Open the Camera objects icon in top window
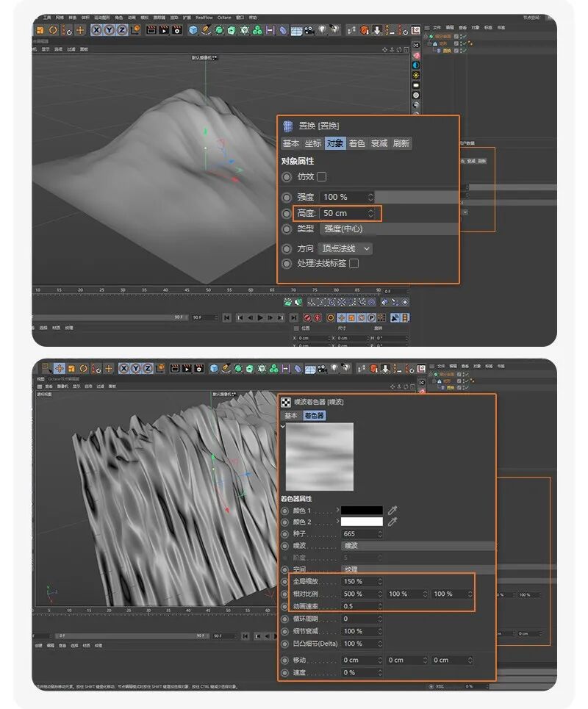The image size is (588, 709). pyautogui.click(x=309, y=30)
